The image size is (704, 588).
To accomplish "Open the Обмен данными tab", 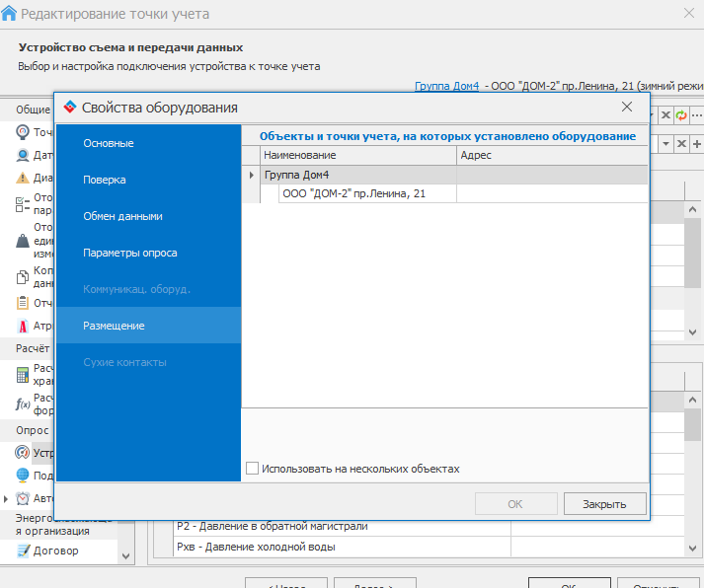I will click(x=122, y=216).
